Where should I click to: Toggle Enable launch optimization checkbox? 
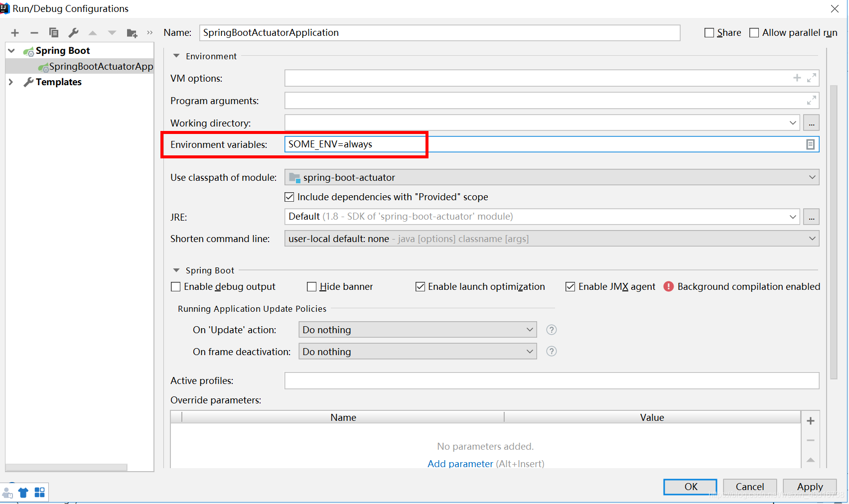[x=421, y=287]
